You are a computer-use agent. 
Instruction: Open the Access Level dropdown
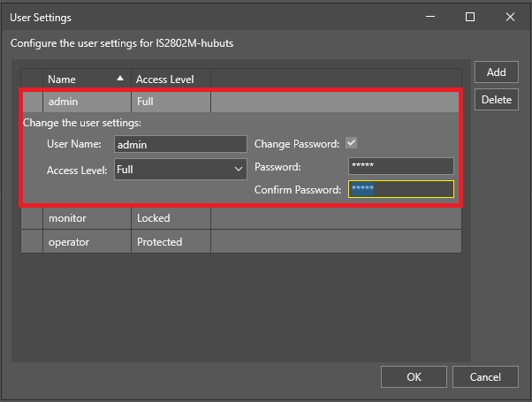[181, 169]
